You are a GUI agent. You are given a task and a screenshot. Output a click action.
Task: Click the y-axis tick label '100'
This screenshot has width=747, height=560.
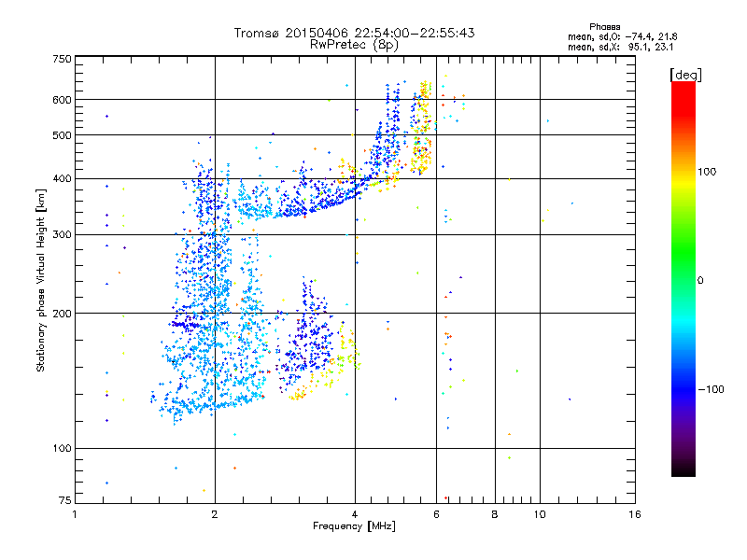click(62, 449)
